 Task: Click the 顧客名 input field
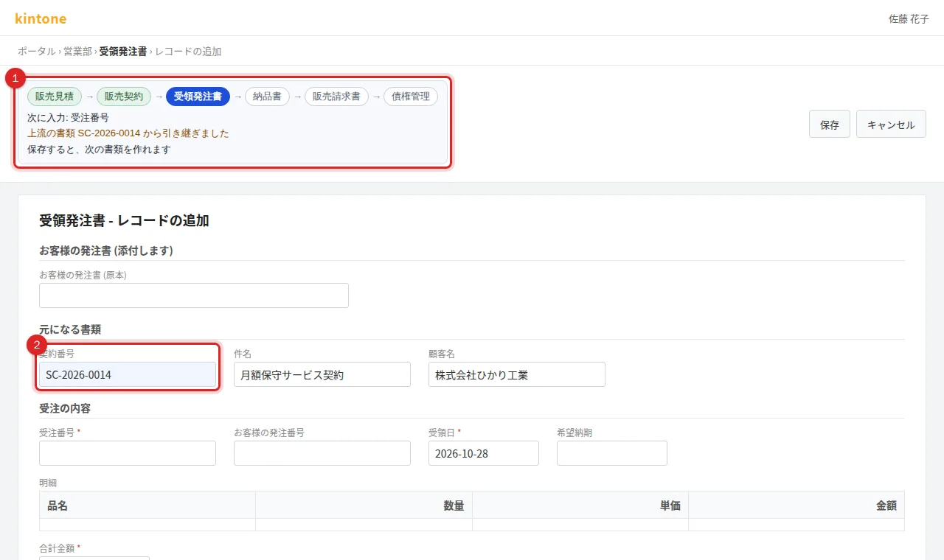point(517,374)
